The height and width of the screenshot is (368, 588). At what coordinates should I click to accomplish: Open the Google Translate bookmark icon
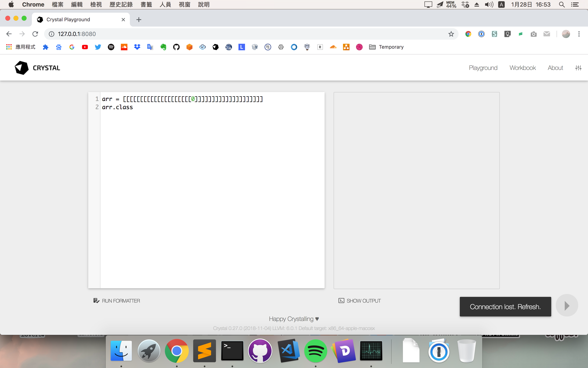point(150,47)
